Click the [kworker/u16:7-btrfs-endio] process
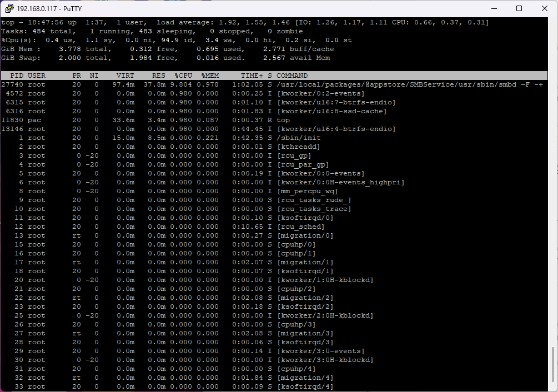The height and width of the screenshot is (392, 558). click(336, 102)
